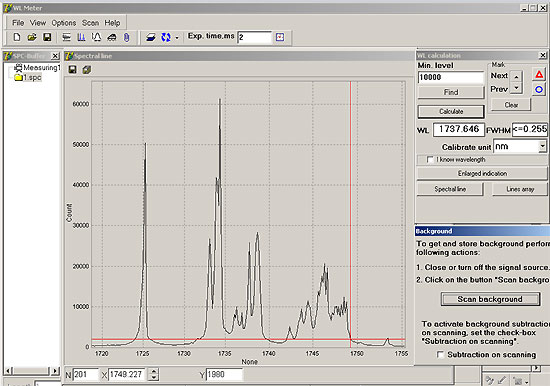Viewport: 550px width, 386px height.
Task: Open the View menu
Action: pyautogui.click(x=38, y=23)
